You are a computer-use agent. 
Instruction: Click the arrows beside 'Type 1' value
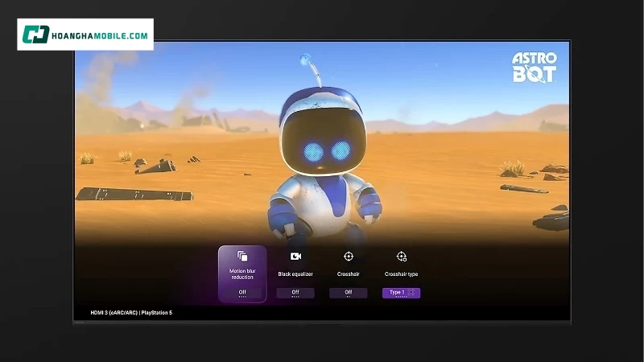tap(412, 293)
